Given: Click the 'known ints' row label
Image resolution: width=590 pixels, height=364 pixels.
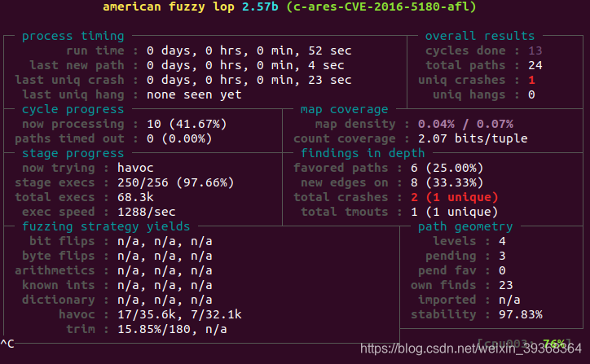Looking at the screenshot, I should tap(59, 285).
